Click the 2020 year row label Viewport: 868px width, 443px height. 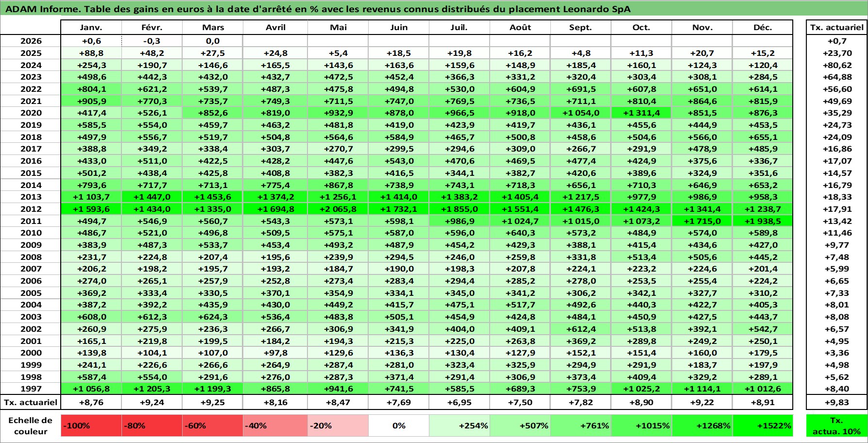coord(31,113)
